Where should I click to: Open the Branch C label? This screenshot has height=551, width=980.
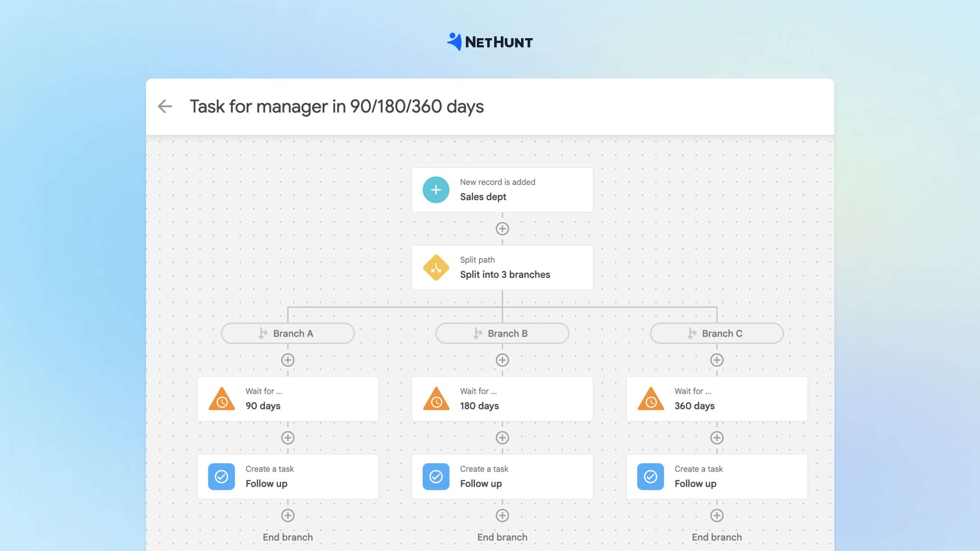click(x=717, y=333)
